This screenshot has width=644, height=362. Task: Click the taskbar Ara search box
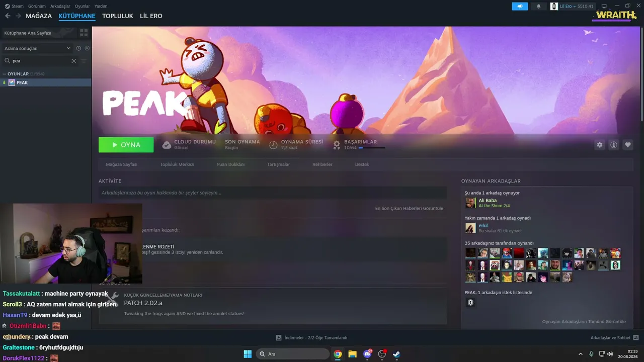(x=293, y=354)
